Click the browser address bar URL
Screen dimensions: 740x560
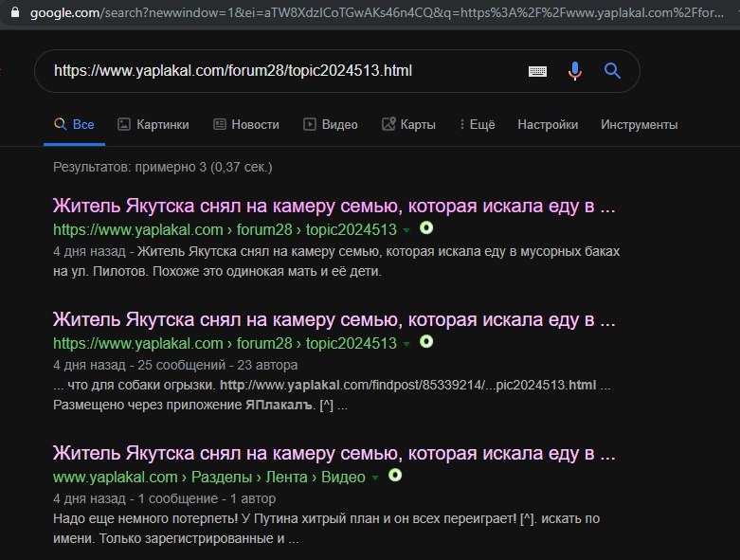tap(376, 12)
